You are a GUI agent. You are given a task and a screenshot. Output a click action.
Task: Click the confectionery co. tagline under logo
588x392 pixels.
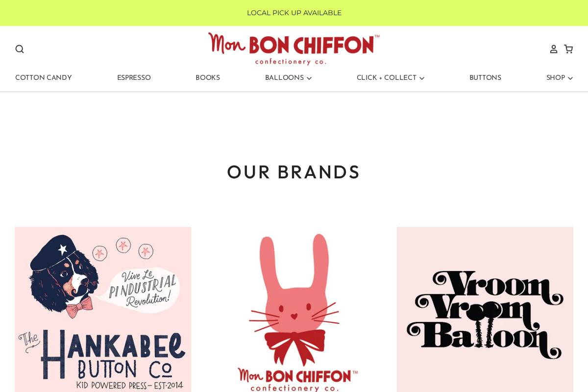291,62
